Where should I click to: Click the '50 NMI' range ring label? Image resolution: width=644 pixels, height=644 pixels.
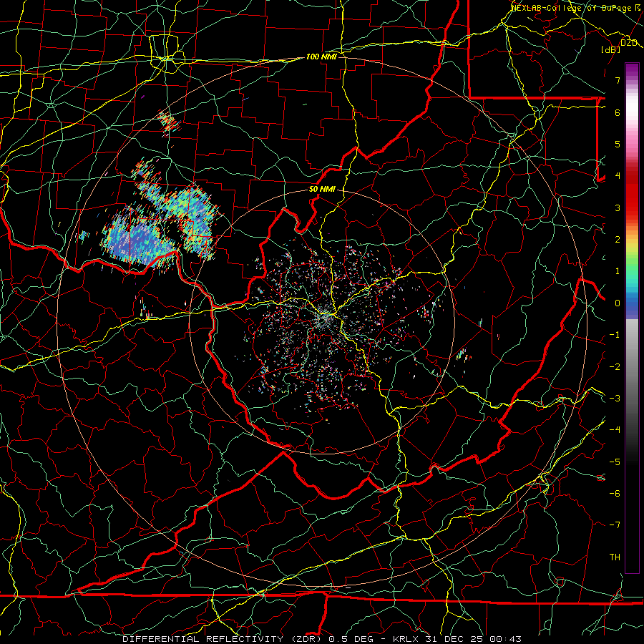point(322,190)
